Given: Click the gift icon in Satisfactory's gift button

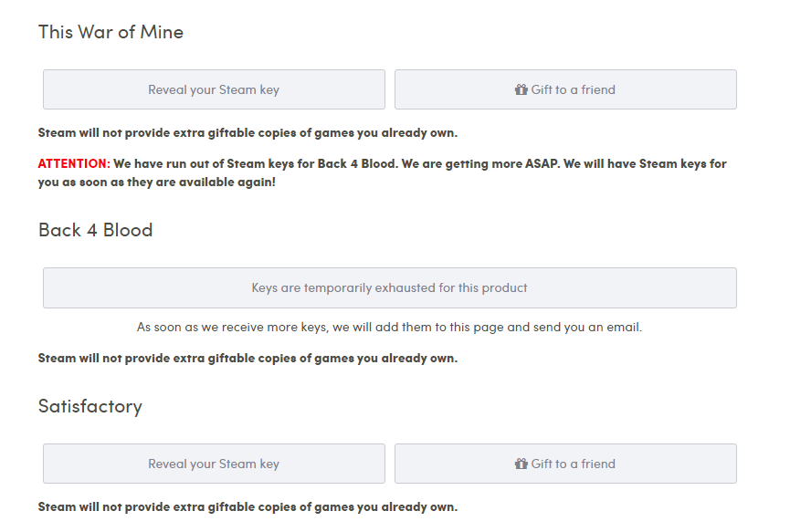Looking at the screenshot, I should [x=521, y=464].
